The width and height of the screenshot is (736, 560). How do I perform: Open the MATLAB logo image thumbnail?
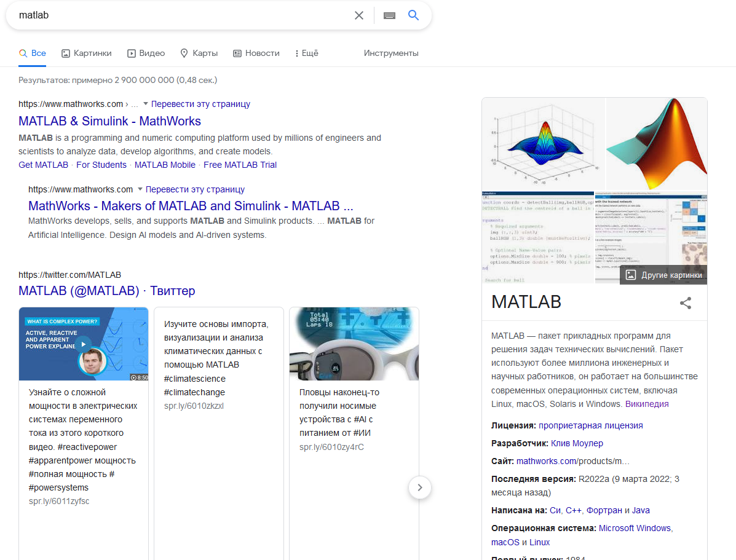click(657, 144)
